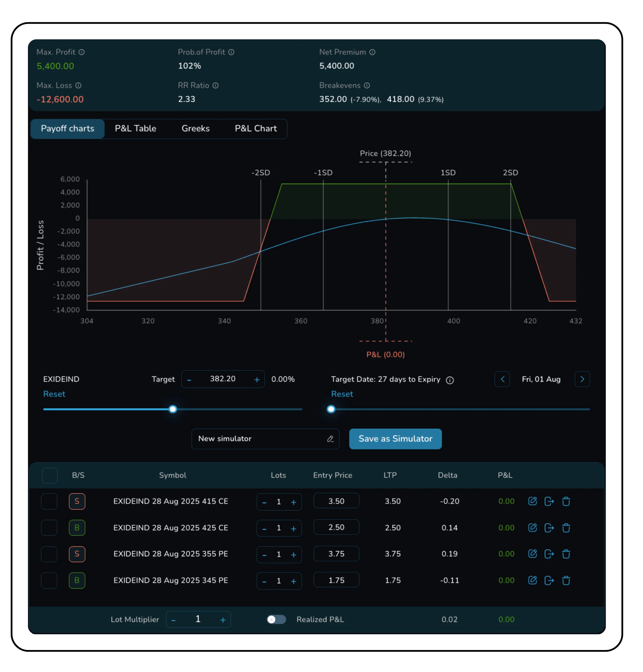
Task: Delete the 345 PE leg
Action: pyautogui.click(x=566, y=580)
